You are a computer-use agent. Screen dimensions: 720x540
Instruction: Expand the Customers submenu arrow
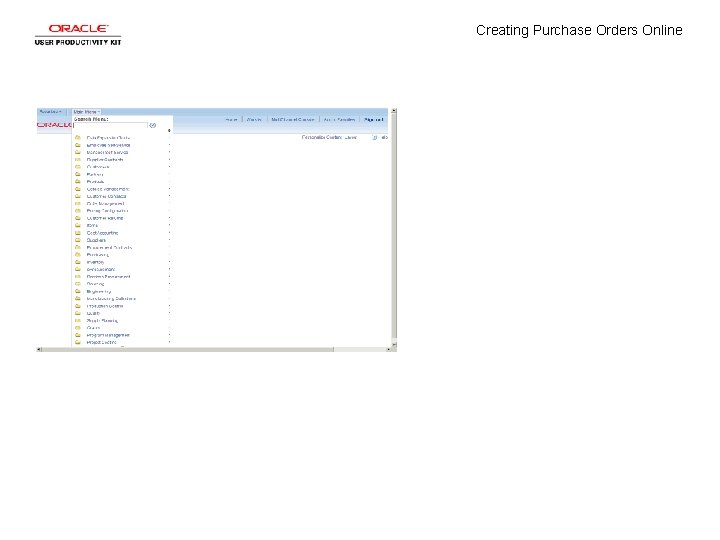click(169, 167)
